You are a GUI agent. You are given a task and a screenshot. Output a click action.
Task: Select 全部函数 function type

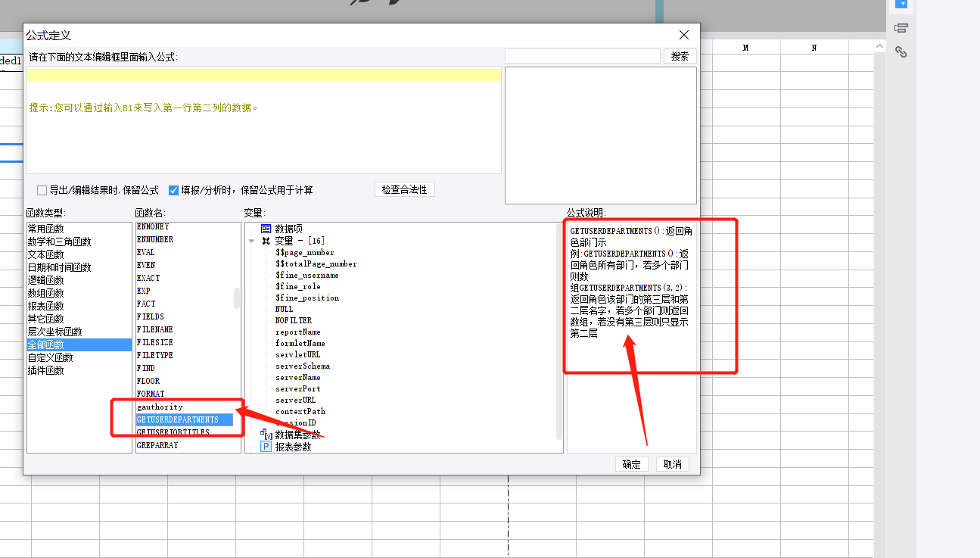(79, 344)
